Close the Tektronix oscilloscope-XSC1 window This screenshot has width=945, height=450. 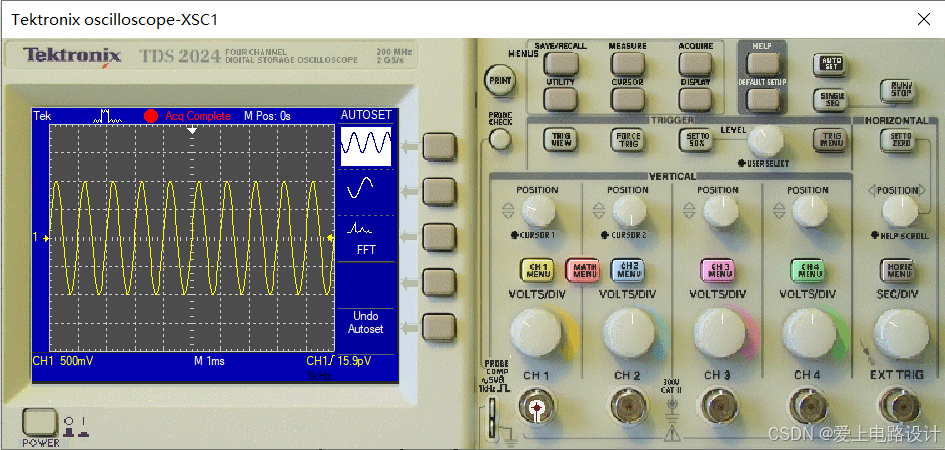tap(923, 19)
